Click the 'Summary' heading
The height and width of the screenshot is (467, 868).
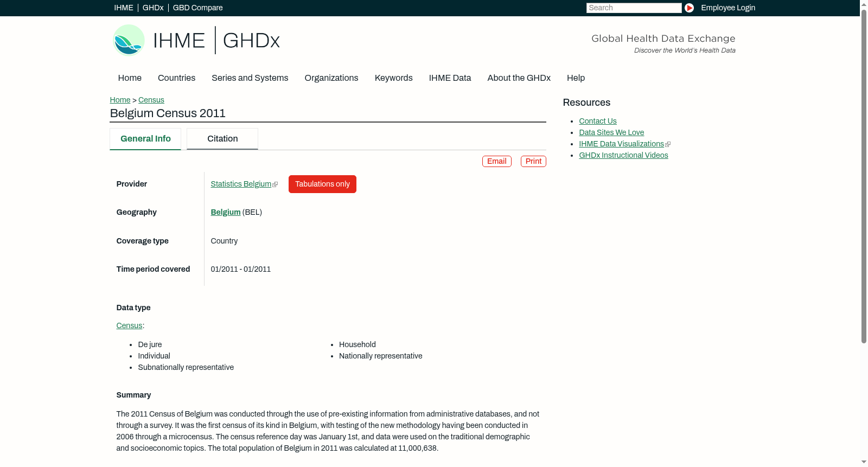tap(133, 395)
